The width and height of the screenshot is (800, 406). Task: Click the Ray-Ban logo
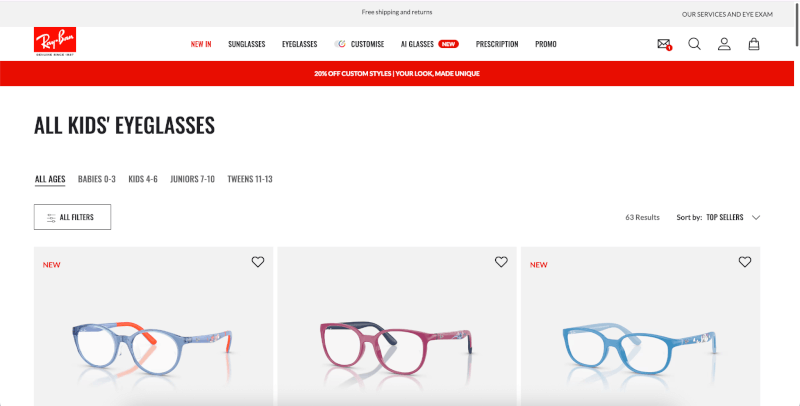(x=55, y=41)
